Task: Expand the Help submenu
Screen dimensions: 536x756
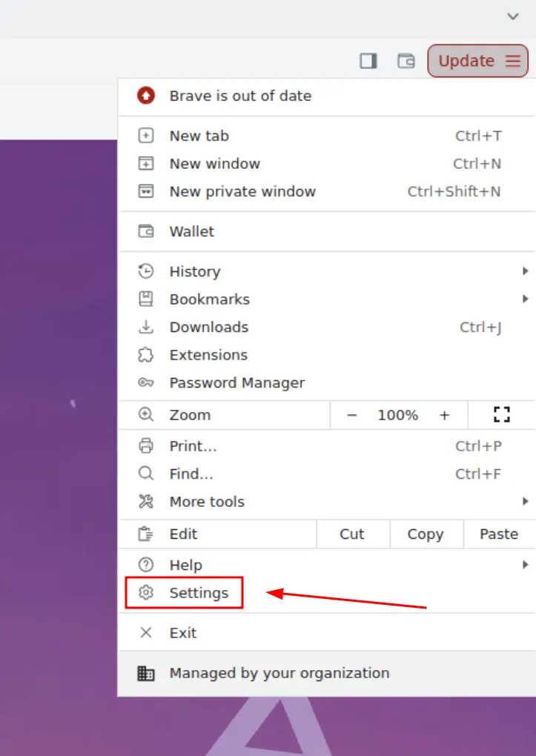Action: (x=327, y=565)
